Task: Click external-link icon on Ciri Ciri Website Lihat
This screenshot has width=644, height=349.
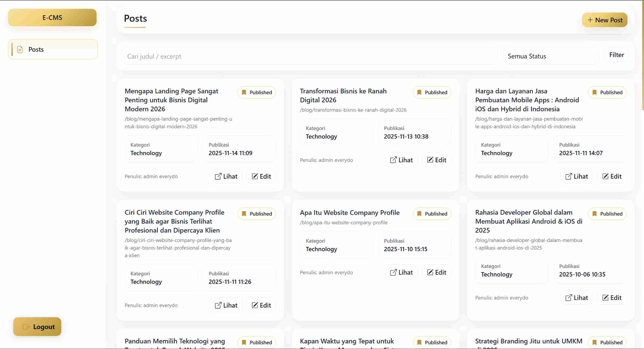Action: [x=218, y=305]
